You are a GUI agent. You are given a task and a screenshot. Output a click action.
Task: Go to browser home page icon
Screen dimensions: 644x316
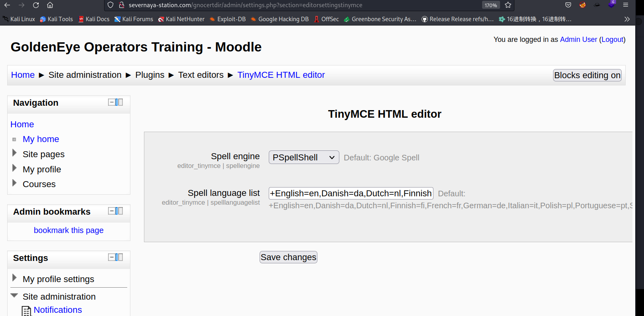[50, 5]
